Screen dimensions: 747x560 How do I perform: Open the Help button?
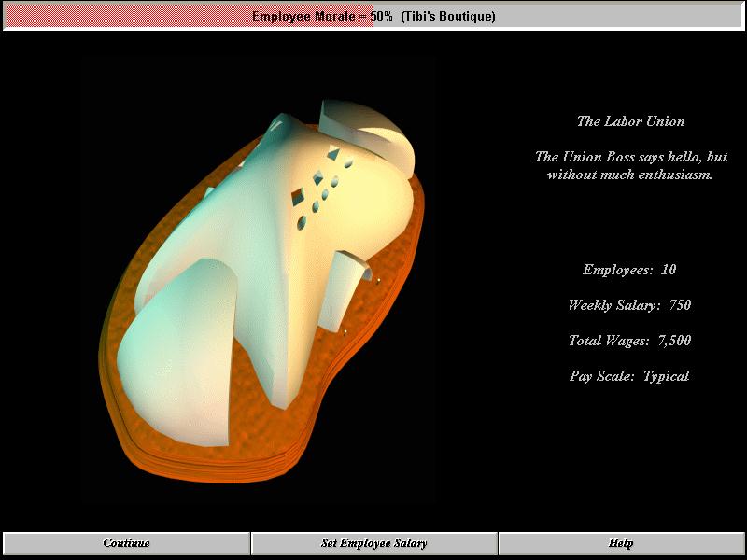pos(621,543)
